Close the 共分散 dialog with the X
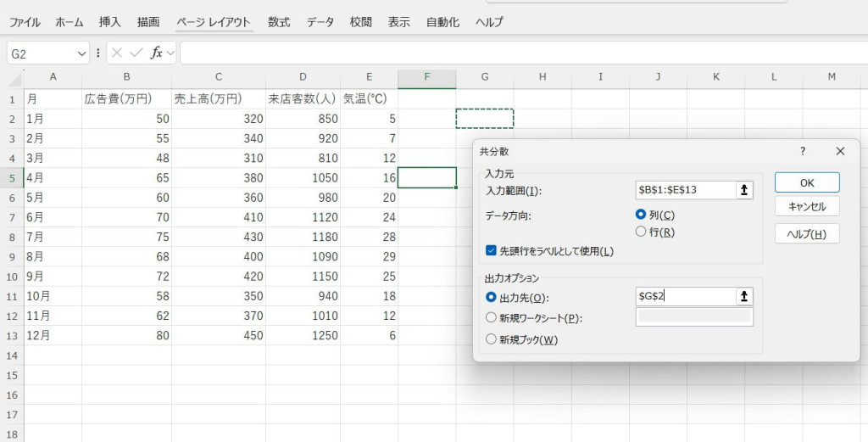The image size is (868, 442). coord(840,150)
